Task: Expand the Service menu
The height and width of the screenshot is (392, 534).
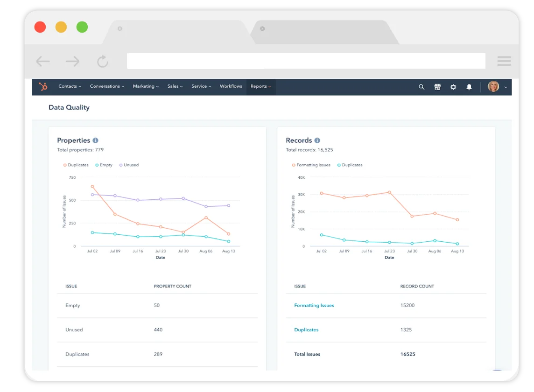Action: coord(201,86)
